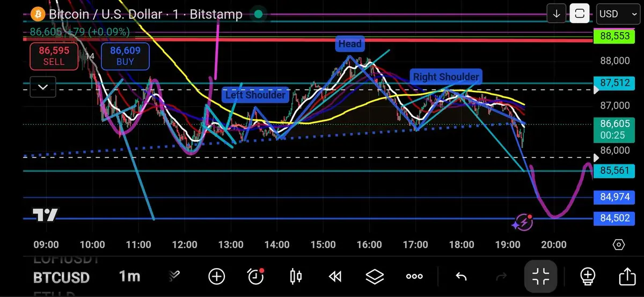Tap the red 86,595 SELL button
The image size is (644, 297).
54,56
